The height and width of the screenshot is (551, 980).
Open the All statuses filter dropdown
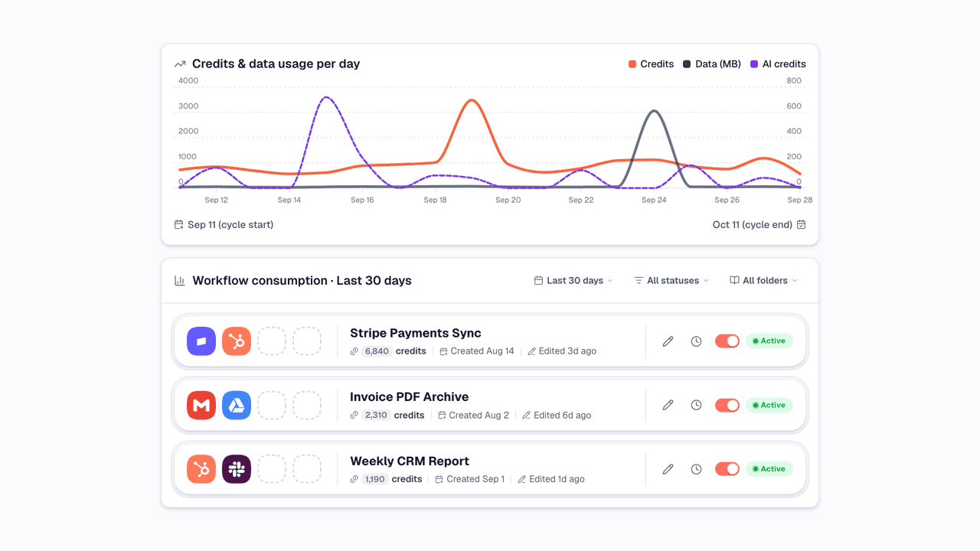click(671, 281)
